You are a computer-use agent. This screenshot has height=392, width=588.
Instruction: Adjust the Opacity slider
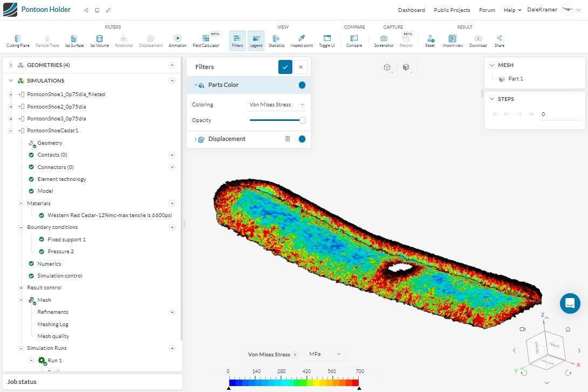302,120
